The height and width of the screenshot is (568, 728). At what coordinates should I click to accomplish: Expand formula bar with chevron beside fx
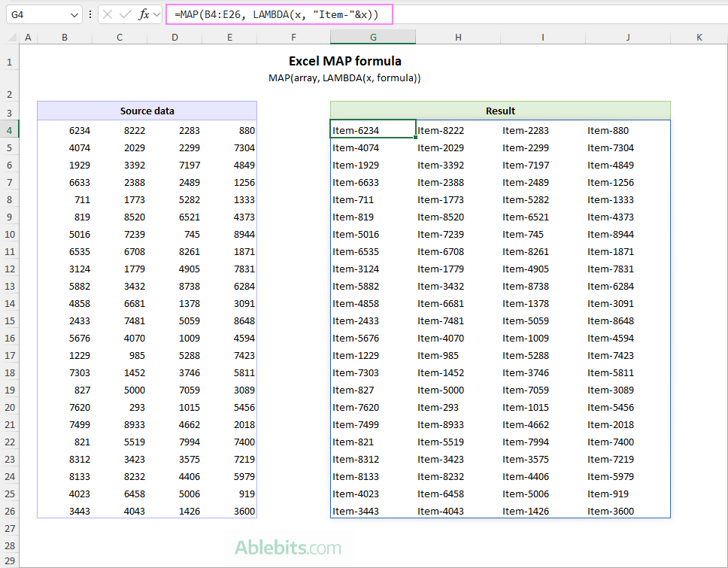[156, 14]
